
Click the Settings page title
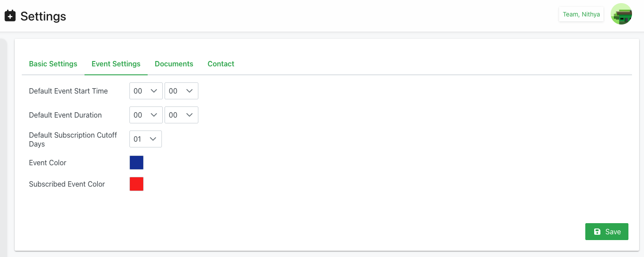click(x=43, y=16)
